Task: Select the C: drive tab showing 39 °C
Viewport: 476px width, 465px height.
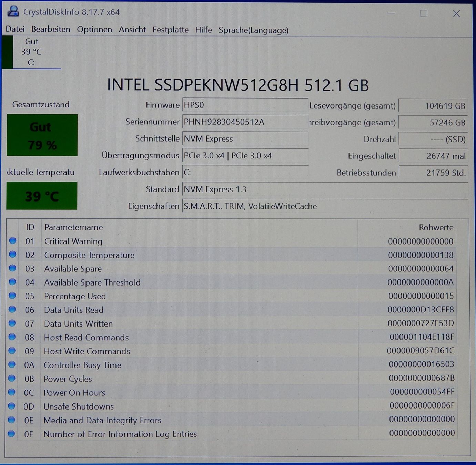Action: [x=31, y=52]
